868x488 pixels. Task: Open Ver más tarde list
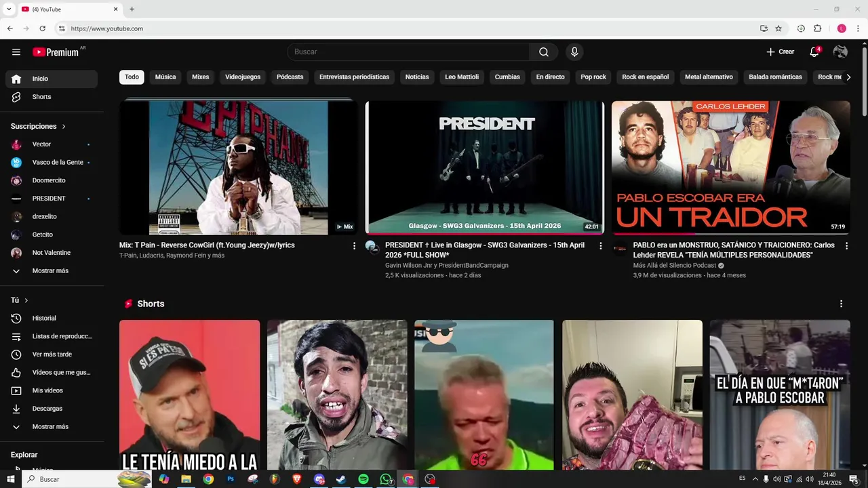(52, 354)
